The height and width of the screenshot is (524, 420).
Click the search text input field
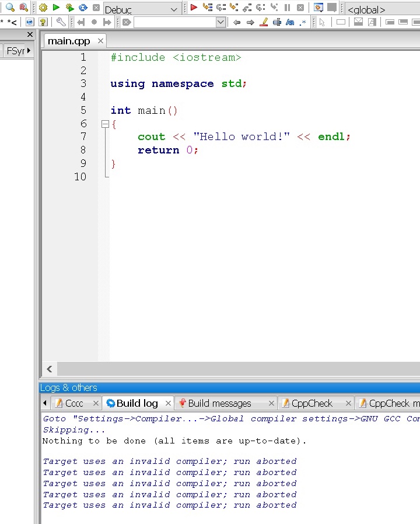click(174, 22)
